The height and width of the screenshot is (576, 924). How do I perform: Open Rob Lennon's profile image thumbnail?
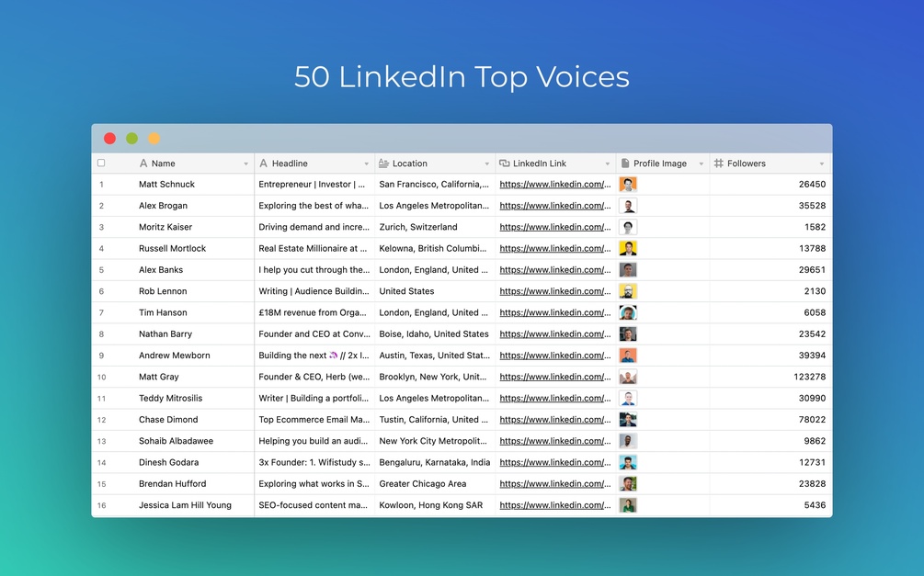tap(628, 291)
